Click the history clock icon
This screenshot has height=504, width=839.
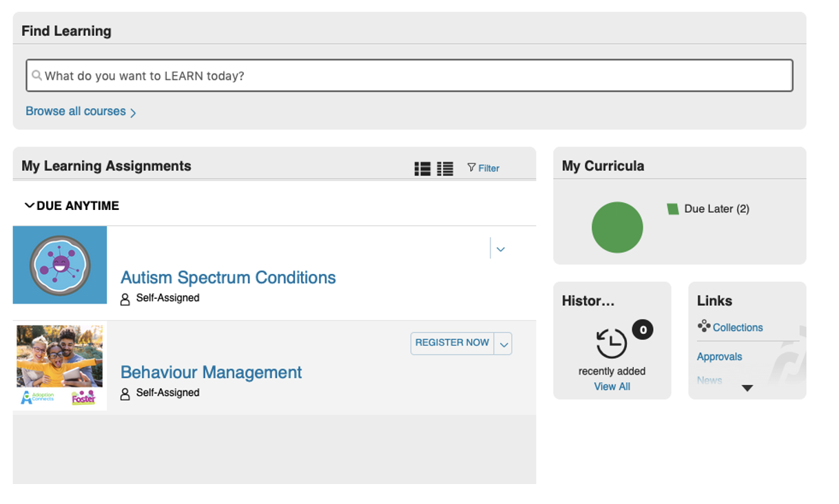point(612,344)
